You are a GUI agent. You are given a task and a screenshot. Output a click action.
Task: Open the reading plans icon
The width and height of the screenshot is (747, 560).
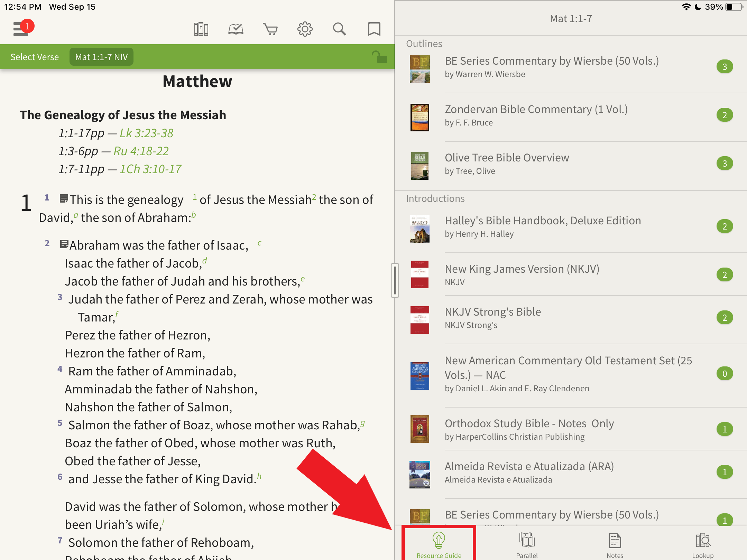[x=236, y=29]
